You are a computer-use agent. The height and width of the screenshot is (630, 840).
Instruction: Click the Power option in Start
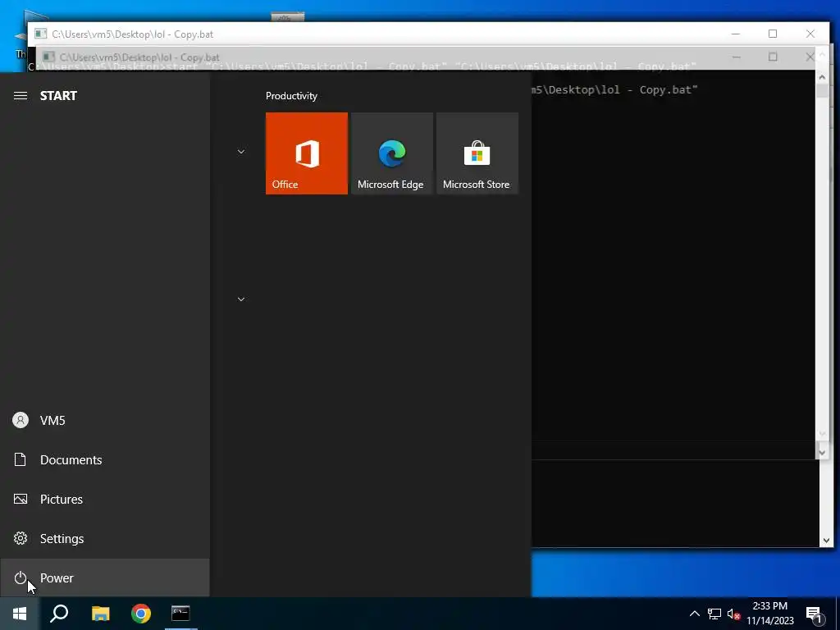pos(104,578)
